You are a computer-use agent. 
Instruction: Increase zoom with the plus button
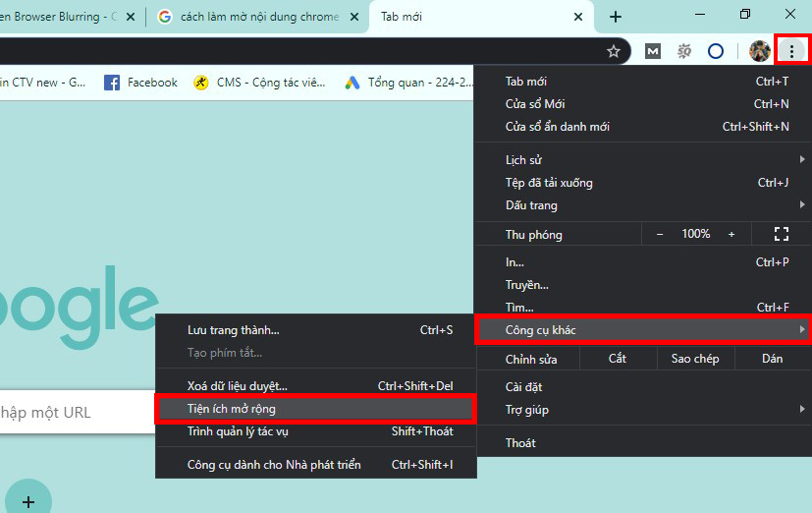[731, 234]
